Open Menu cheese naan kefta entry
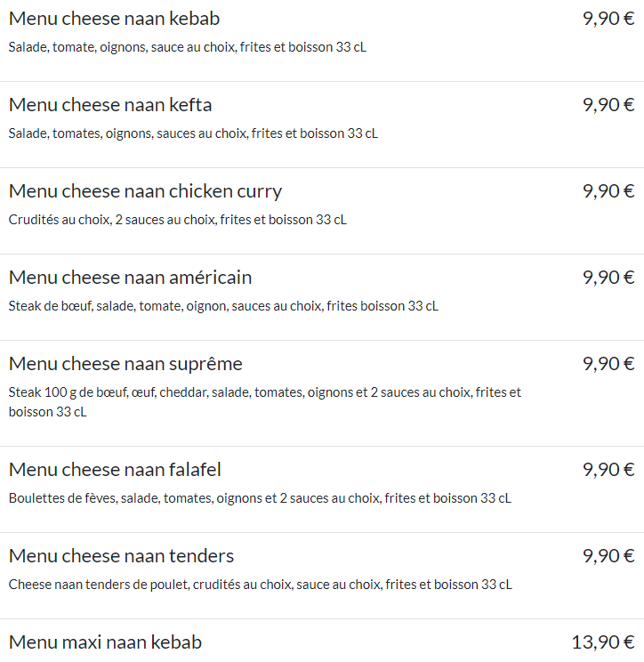Screen dimensions: 644x662 [x=110, y=105]
